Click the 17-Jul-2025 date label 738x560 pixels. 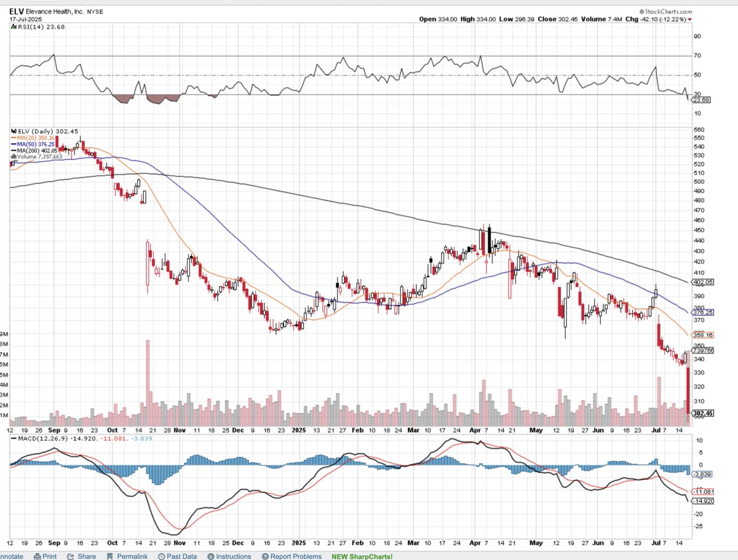25,20
